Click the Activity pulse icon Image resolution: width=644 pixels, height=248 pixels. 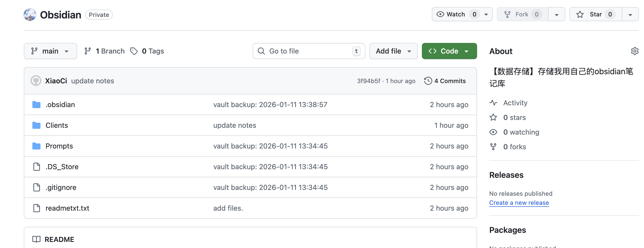[493, 103]
